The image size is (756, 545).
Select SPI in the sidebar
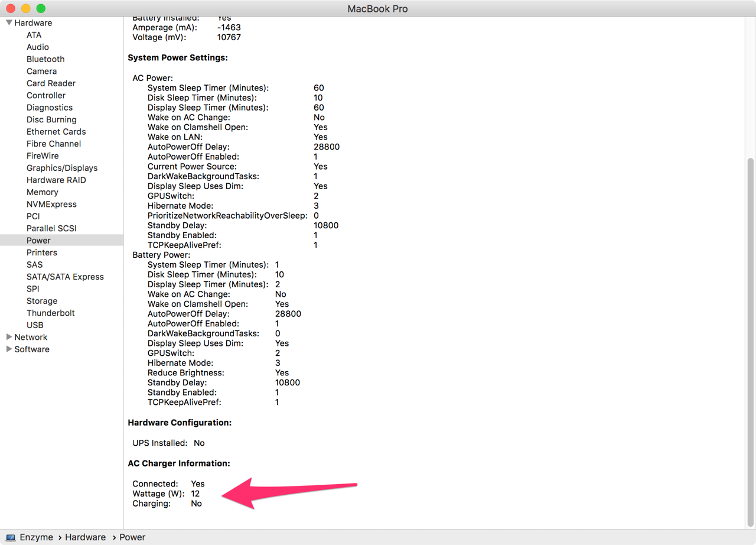tap(32, 289)
